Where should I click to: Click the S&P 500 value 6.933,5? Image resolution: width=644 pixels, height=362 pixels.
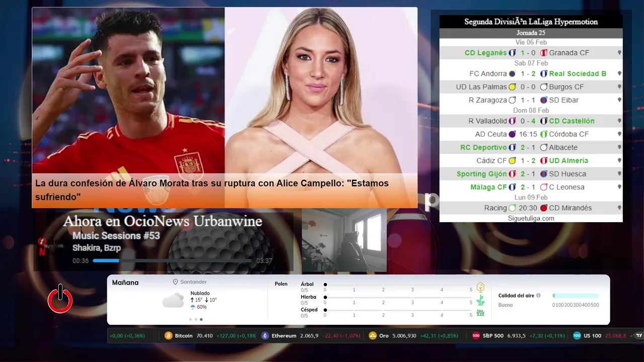(x=517, y=336)
